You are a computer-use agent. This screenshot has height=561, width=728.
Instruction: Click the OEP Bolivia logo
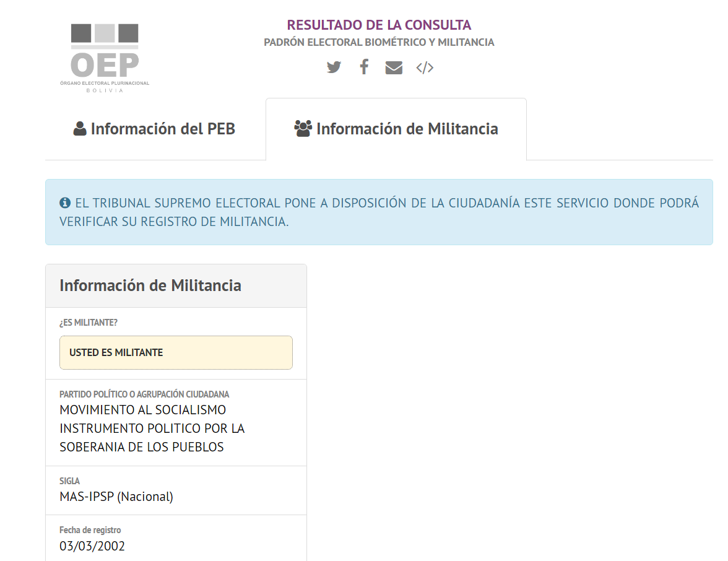105,58
